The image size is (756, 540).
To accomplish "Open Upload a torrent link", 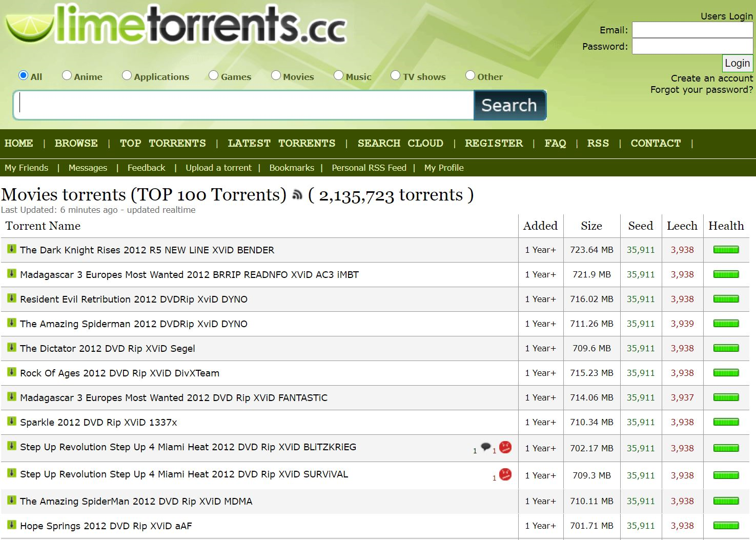I will pos(219,168).
